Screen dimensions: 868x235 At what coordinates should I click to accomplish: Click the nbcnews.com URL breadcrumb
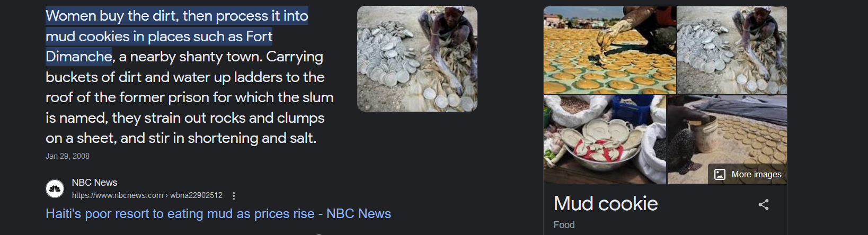click(x=147, y=195)
